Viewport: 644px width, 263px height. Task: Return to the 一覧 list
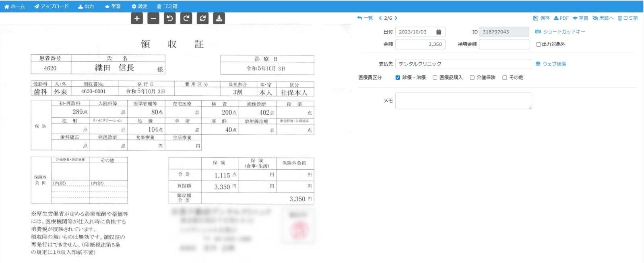tap(365, 18)
